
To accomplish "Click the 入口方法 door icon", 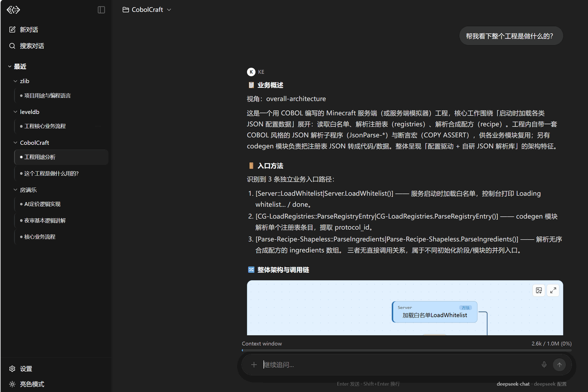I will (251, 166).
